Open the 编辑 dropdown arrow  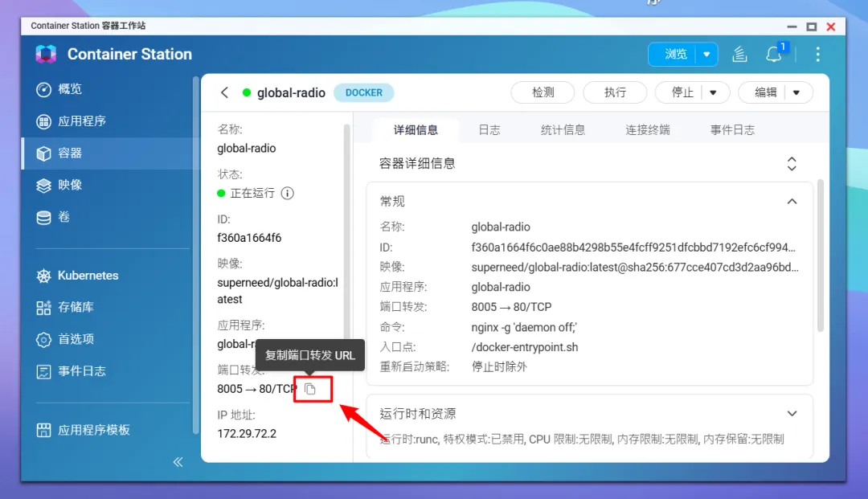(796, 92)
